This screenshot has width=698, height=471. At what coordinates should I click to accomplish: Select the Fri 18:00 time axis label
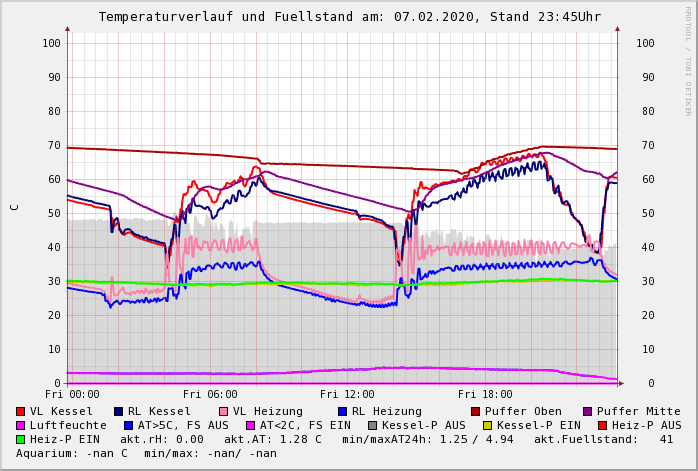click(485, 394)
